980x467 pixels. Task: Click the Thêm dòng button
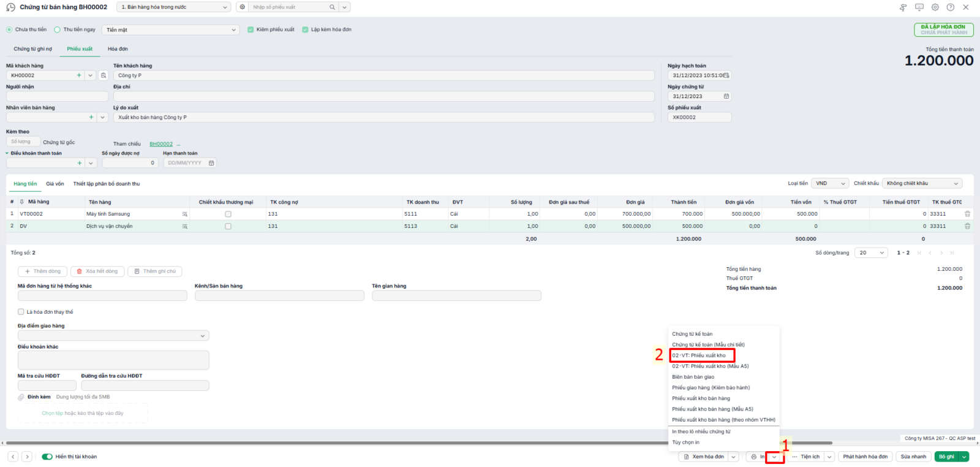click(x=42, y=271)
